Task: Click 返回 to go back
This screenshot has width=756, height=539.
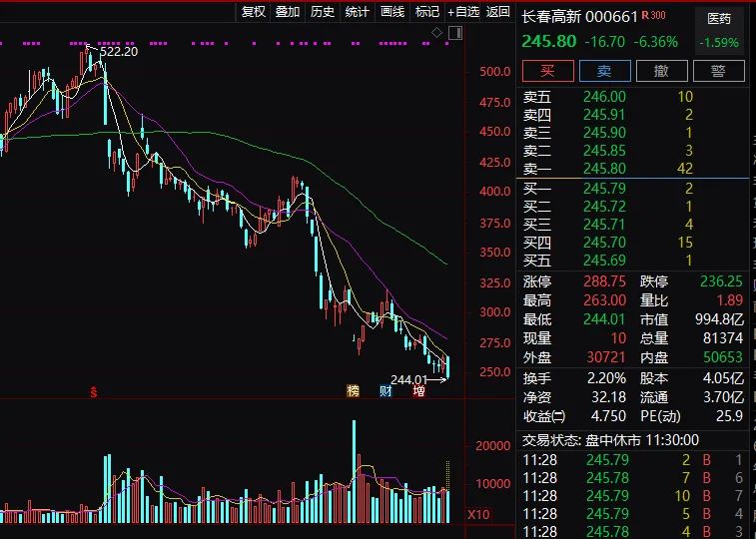Action: [498, 12]
